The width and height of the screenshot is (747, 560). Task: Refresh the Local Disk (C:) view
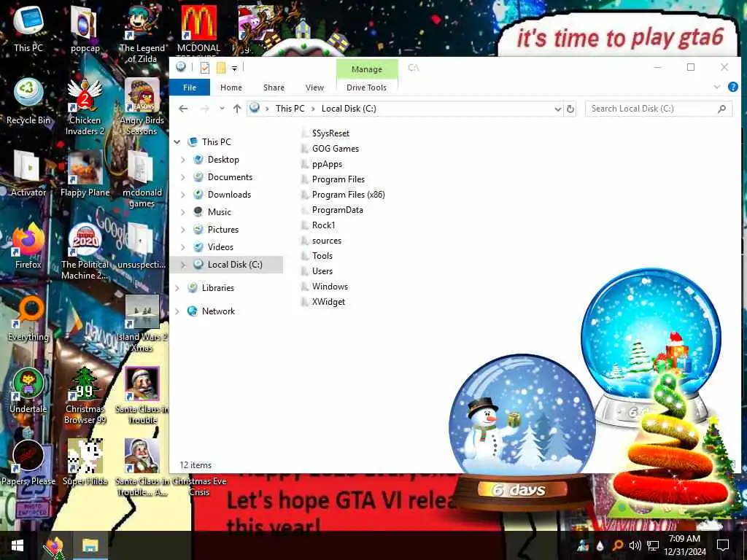point(570,109)
